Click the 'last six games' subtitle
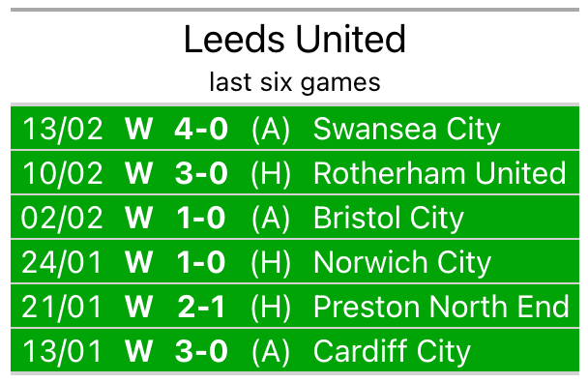The height and width of the screenshot is (383, 588). coord(295,82)
